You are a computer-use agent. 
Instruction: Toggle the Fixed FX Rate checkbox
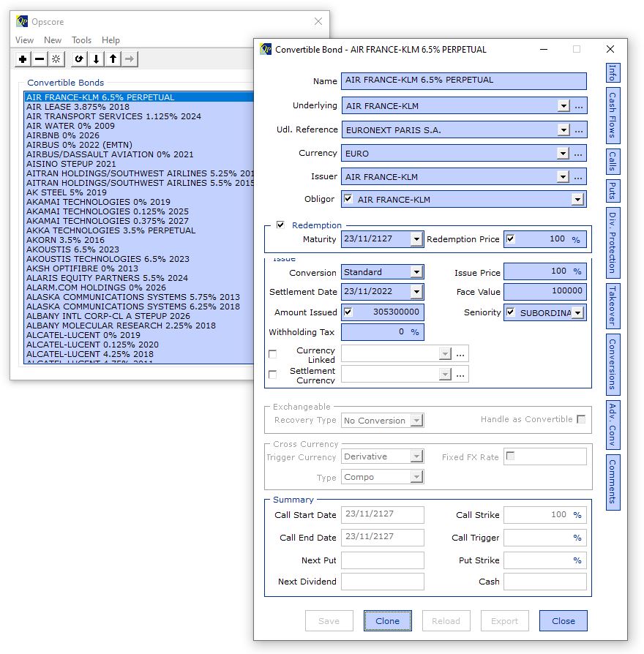coord(510,456)
